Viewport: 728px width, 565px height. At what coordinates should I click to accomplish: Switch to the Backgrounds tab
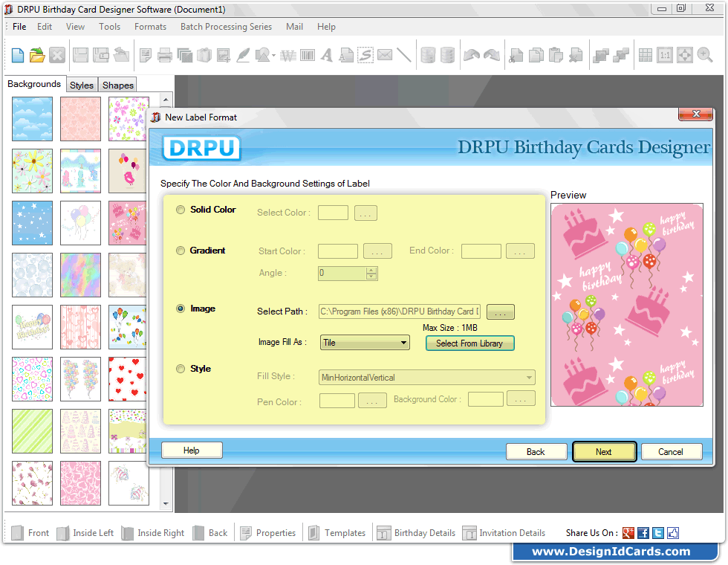click(x=34, y=84)
